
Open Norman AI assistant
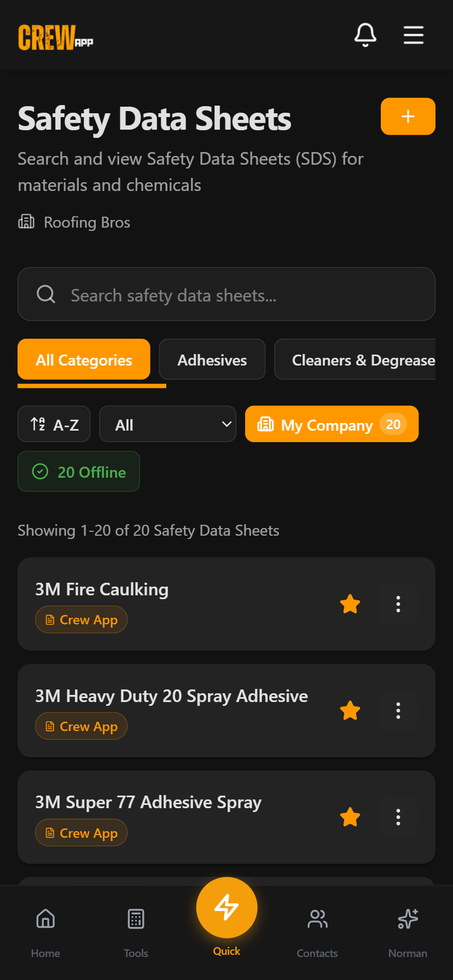[x=408, y=929]
